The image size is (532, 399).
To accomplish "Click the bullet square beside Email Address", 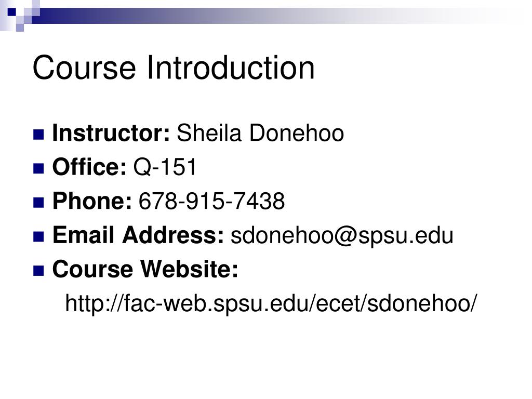I will click(x=38, y=236).
